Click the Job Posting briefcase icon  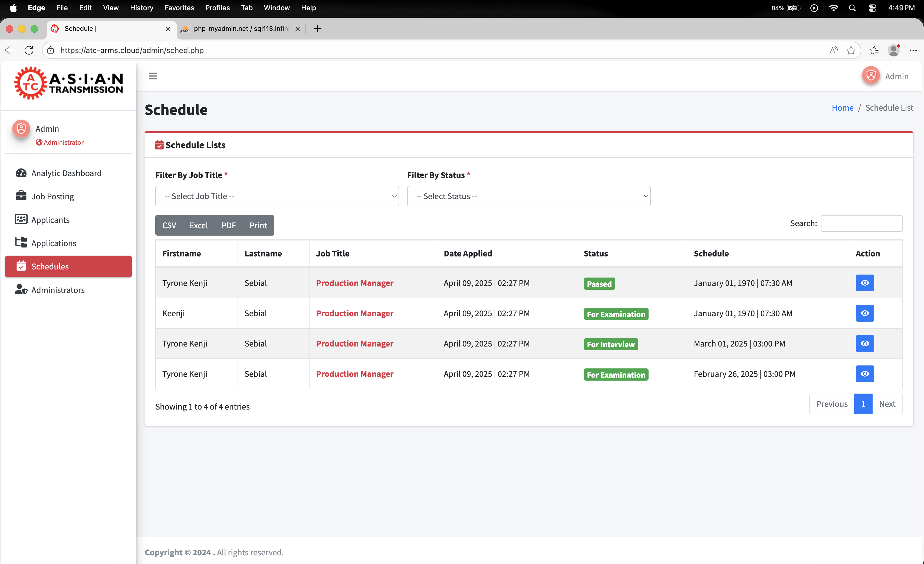[21, 196]
